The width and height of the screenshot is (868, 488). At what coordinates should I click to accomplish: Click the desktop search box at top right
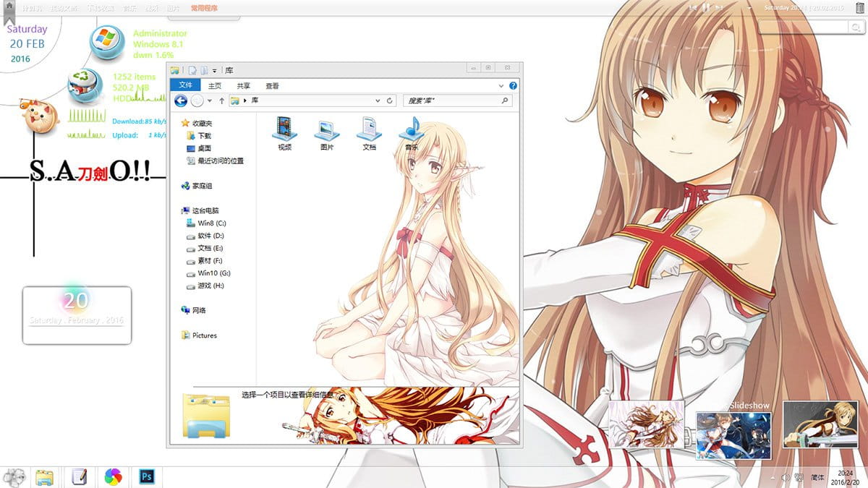point(813,26)
